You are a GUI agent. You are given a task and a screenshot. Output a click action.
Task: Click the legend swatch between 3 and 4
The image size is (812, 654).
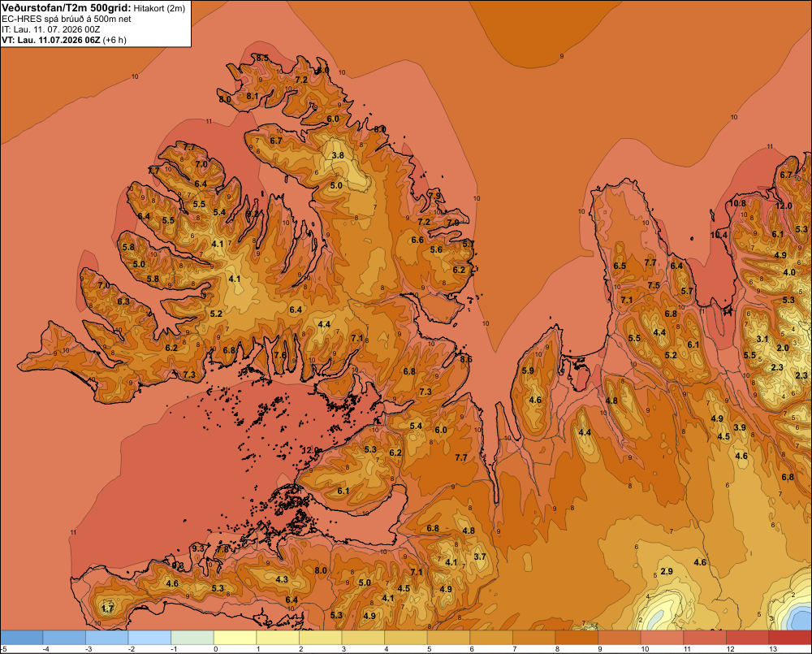(363, 638)
